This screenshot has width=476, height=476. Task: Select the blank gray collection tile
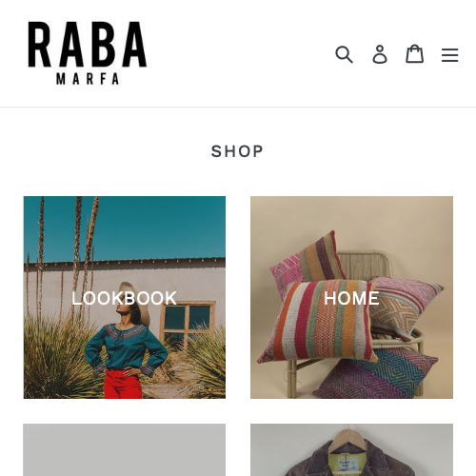(x=125, y=450)
